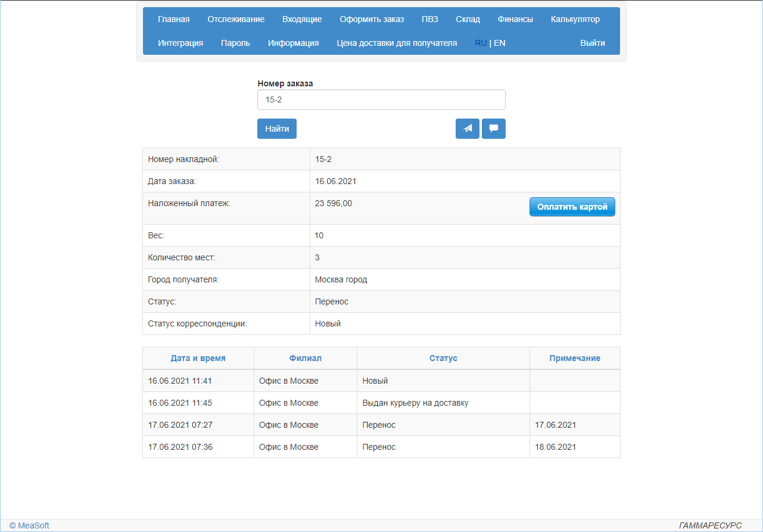Open the Telegram paper plane icon

[x=467, y=128]
